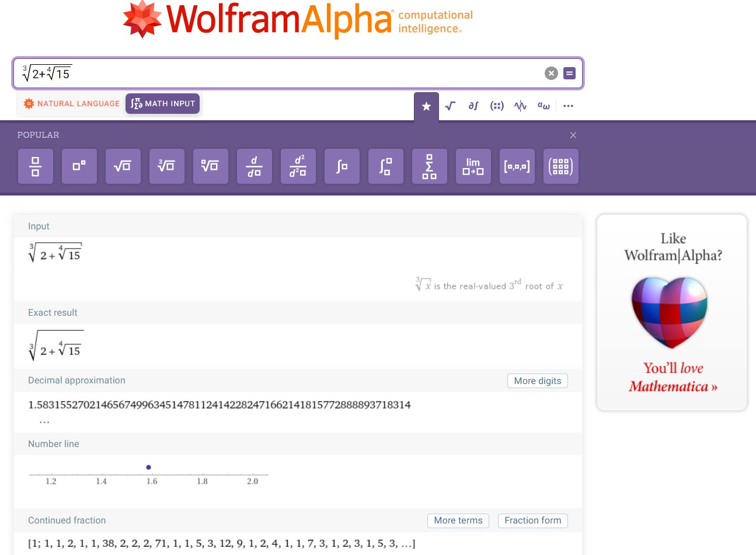This screenshot has height=555, width=756.
Task: Insert an nth root template
Action: tap(211, 166)
